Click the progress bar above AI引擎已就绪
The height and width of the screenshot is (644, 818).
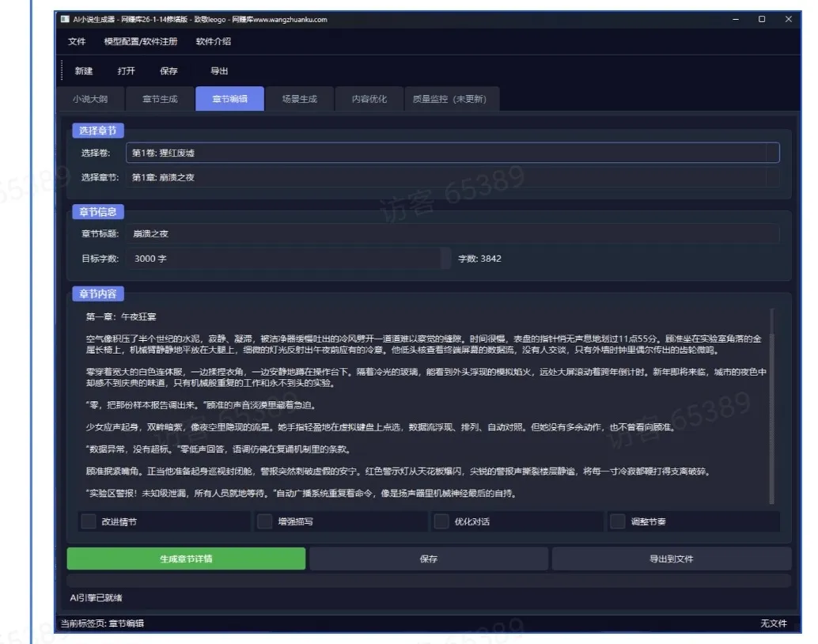tap(429, 581)
